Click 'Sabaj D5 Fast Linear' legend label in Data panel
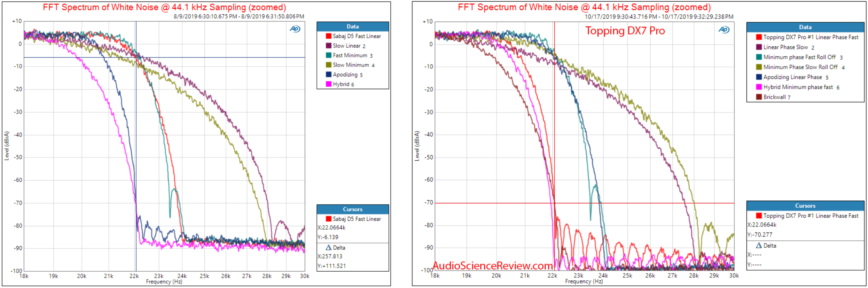Screen dimensions: 868x288 tap(357, 36)
